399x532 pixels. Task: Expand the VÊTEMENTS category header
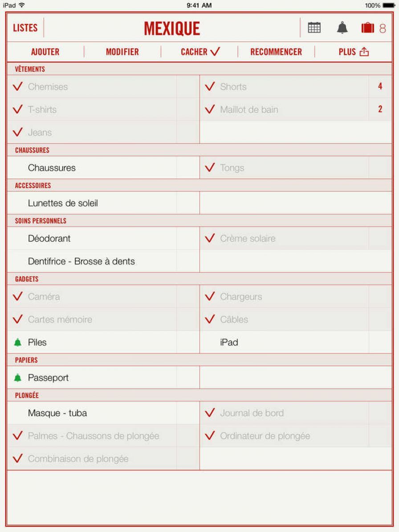point(31,69)
